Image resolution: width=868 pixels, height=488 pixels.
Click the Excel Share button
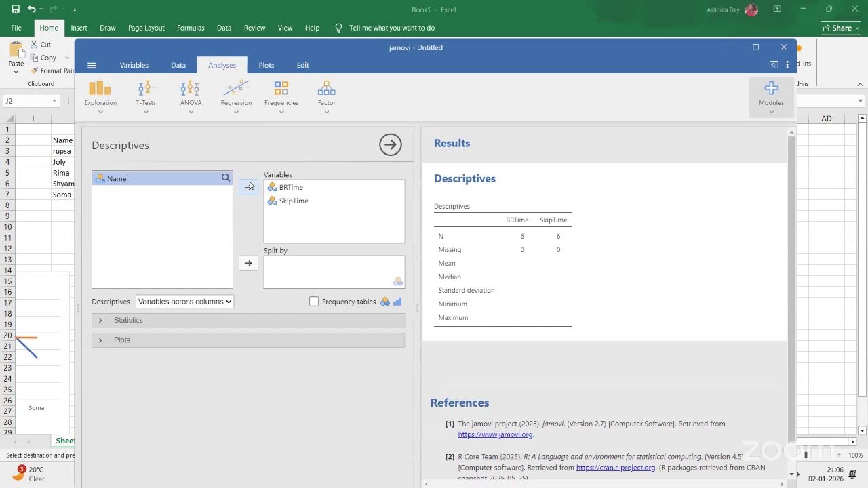click(840, 28)
